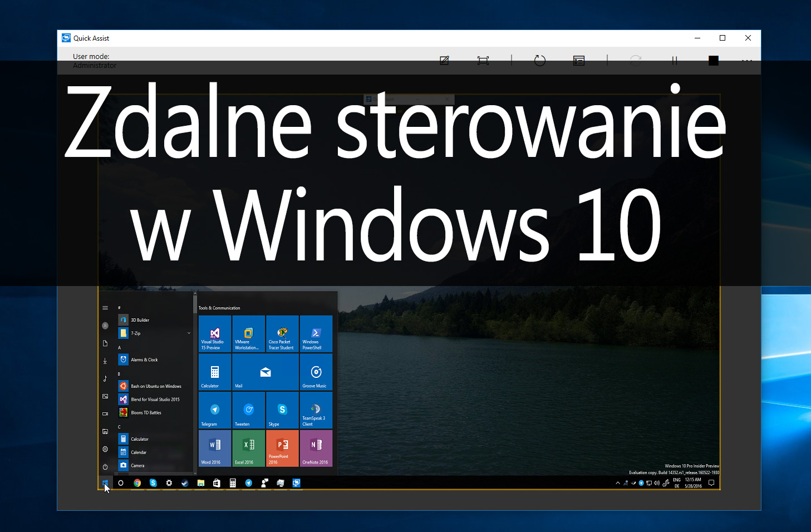
Task: Open Skype from the remote taskbar
Action: tap(153, 483)
